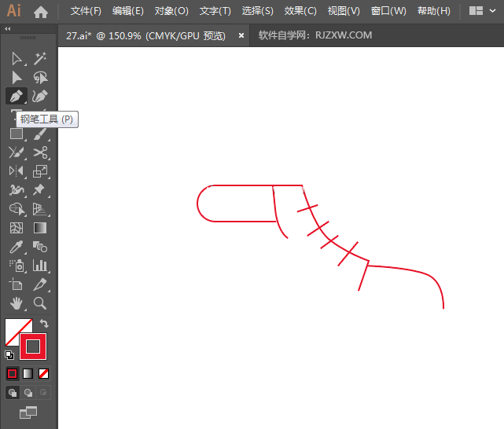This screenshot has height=429, width=504.
Task: Select the Lasso tool
Action: coord(40,77)
